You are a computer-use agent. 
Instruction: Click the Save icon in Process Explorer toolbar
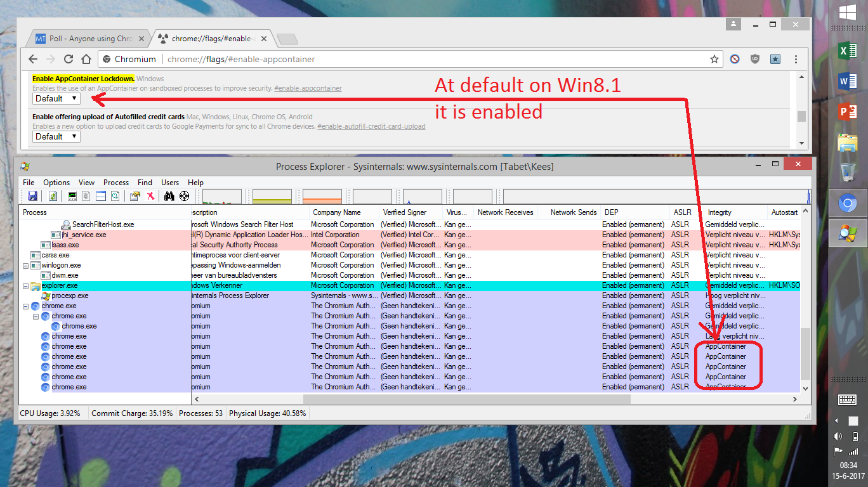click(x=32, y=196)
